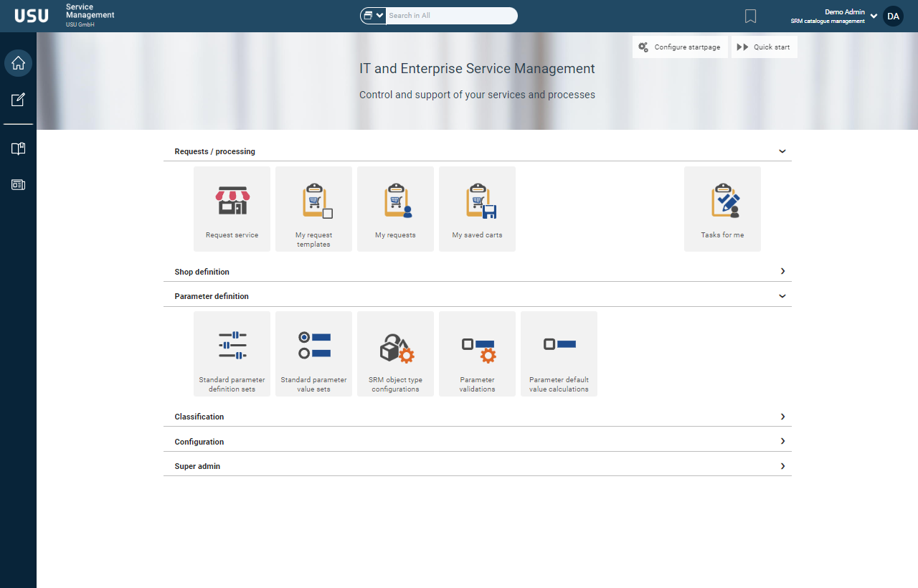918x588 pixels.
Task: Open the Request service shop tile
Action: pos(232,209)
